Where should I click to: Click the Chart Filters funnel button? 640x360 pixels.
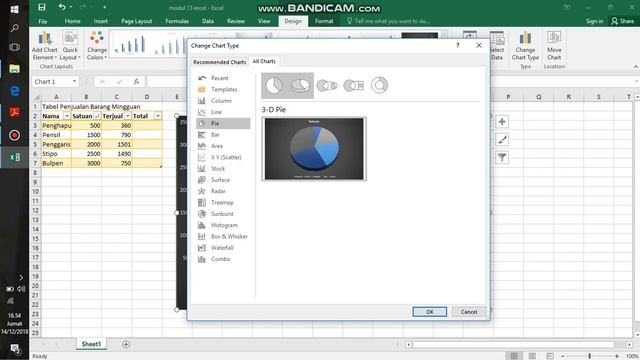(502, 157)
